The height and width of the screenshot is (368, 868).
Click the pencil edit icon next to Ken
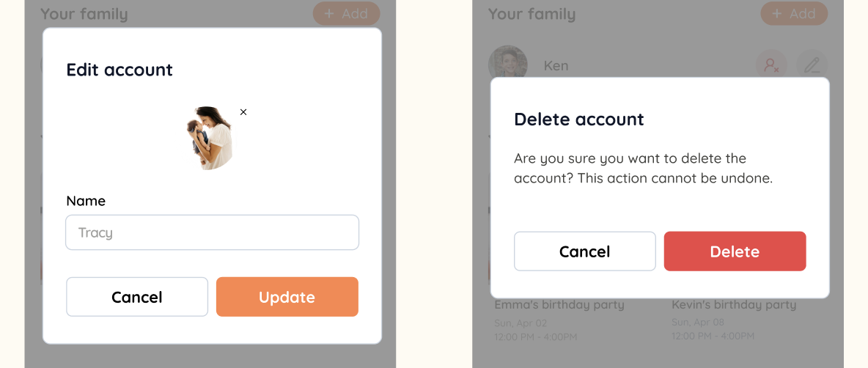click(812, 66)
